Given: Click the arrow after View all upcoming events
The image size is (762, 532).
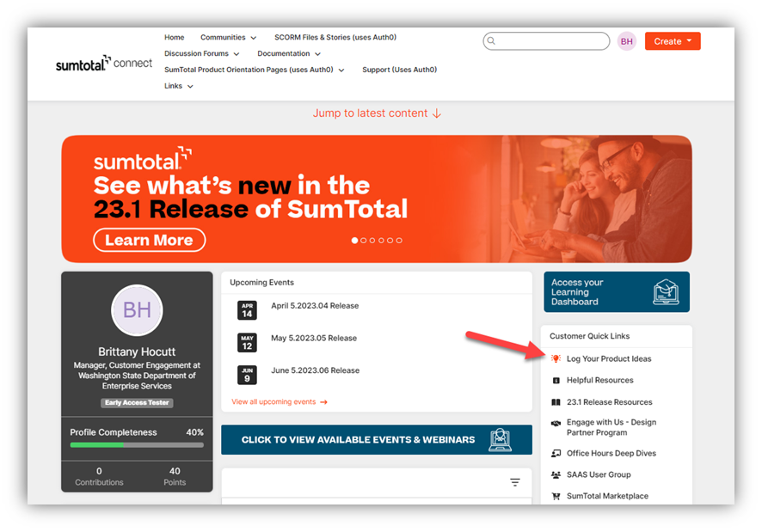Looking at the screenshot, I should tap(324, 402).
